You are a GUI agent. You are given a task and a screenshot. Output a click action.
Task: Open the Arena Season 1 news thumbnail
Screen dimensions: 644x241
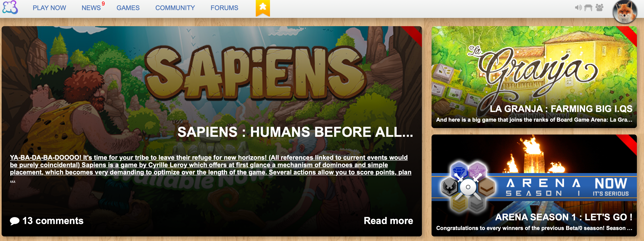(534, 185)
